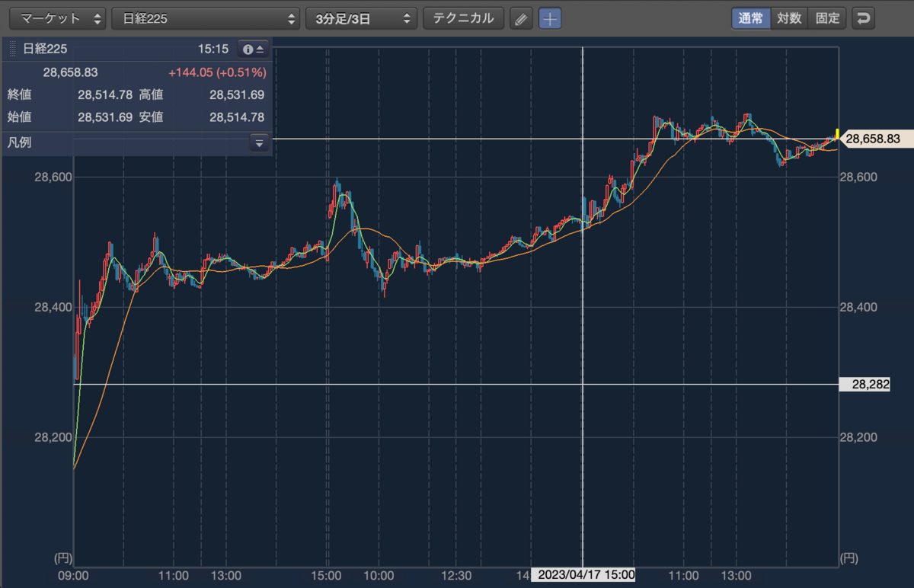
Task: Switch scale to 対数 logarithmic mode
Action: pyautogui.click(x=789, y=18)
